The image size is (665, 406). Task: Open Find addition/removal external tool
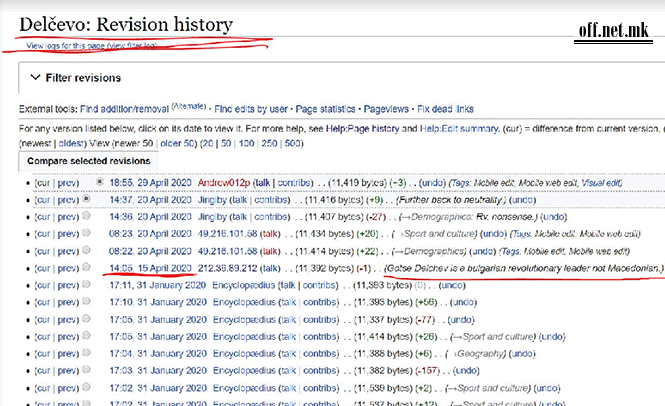(124, 109)
